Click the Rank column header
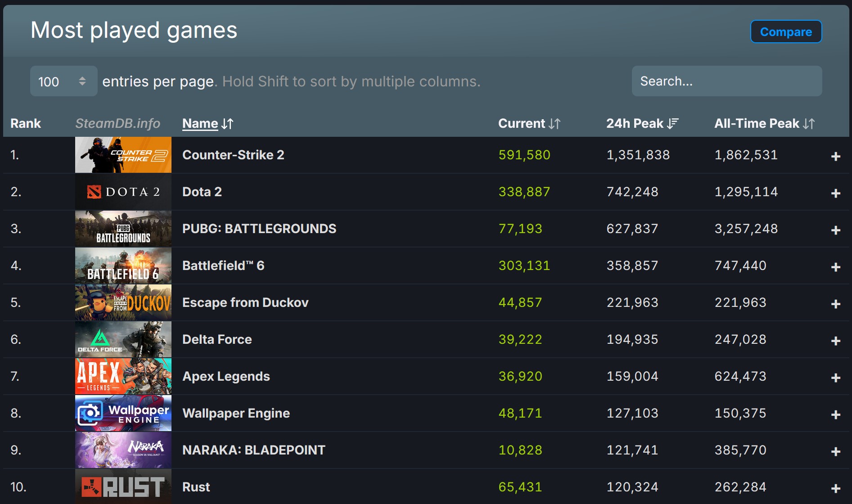 [26, 123]
